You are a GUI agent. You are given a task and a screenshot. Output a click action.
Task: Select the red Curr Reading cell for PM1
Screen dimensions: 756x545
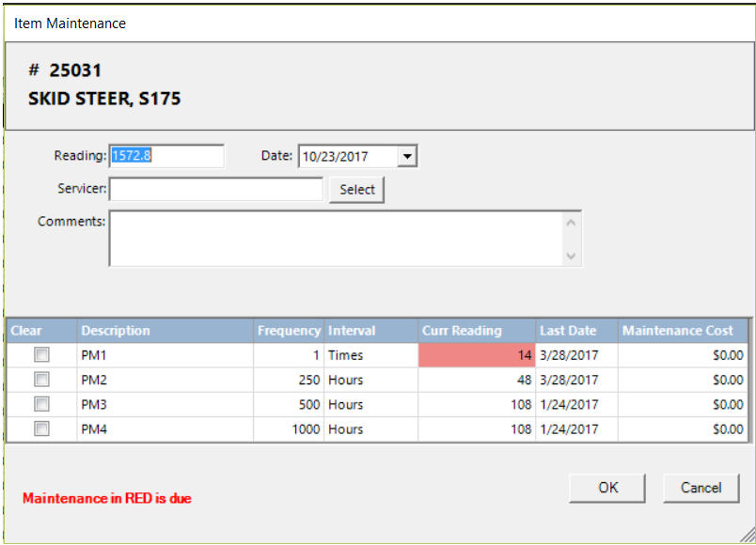click(x=477, y=355)
